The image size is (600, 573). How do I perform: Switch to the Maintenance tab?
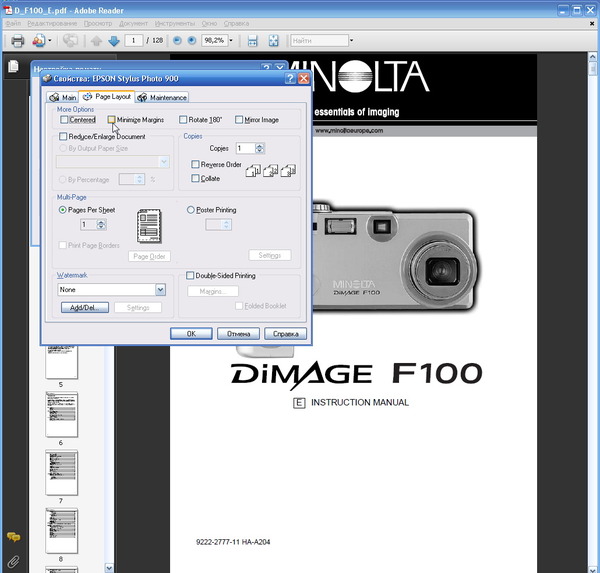coord(162,97)
